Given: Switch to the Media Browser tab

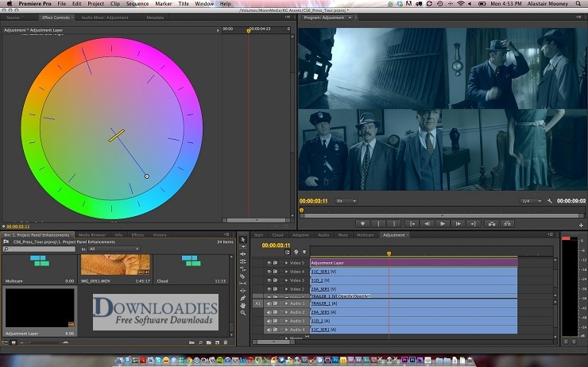Looking at the screenshot, I should click(x=92, y=235).
